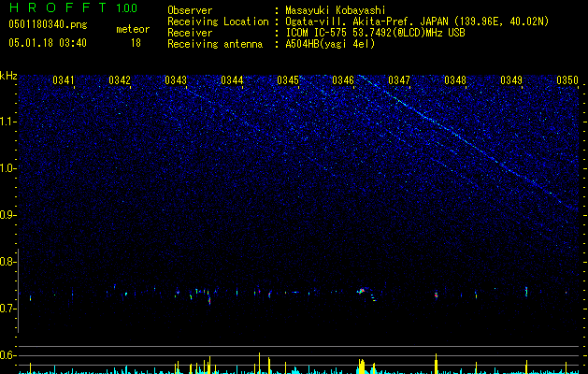This screenshot has width=588, height=374.
Task: Click the meteor label
Action: click(x=133, y=29)
